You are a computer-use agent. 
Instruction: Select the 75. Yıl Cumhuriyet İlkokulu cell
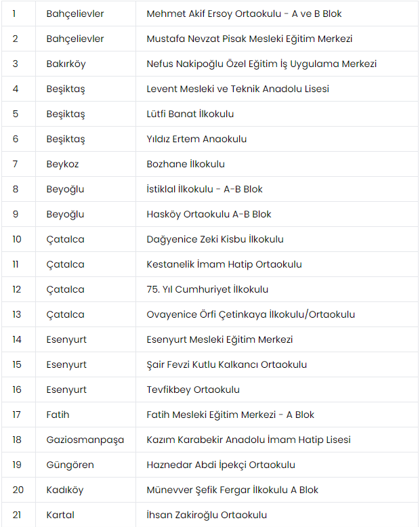click(207, 289)
